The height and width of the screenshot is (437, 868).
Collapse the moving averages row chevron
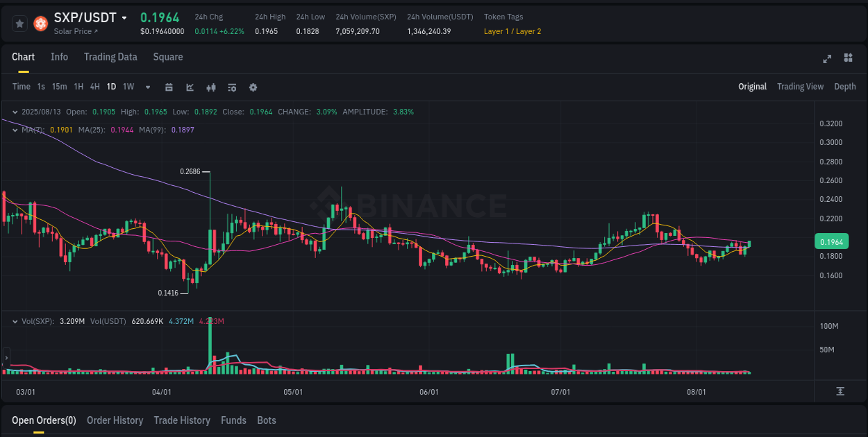pos(15,129)
